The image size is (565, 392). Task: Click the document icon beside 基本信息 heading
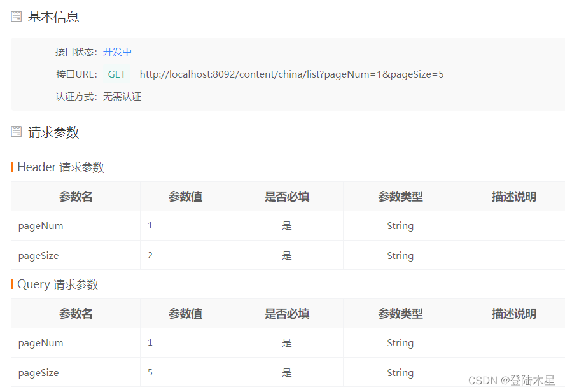coord(15,17)
